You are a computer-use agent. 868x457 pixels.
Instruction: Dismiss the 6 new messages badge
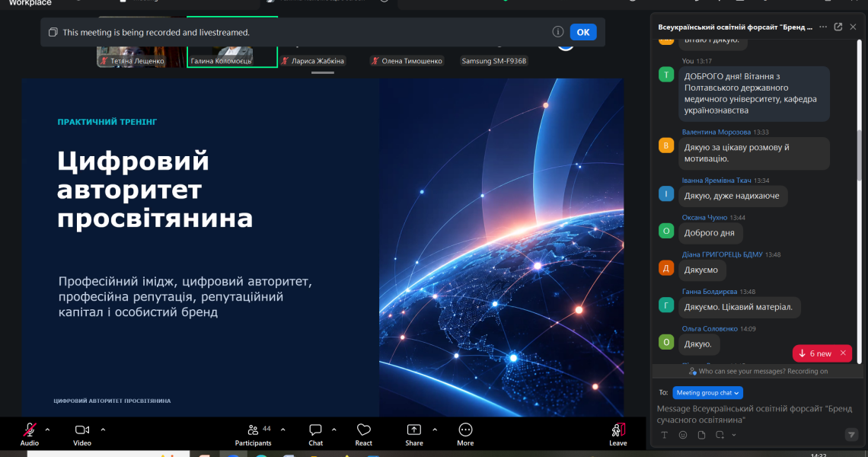(843, 353)
